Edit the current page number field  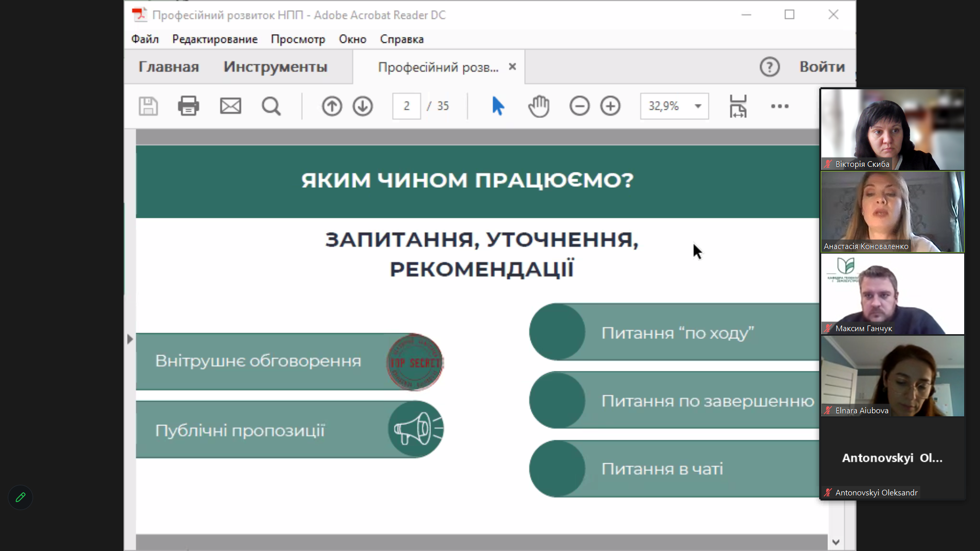click(406, 106)
